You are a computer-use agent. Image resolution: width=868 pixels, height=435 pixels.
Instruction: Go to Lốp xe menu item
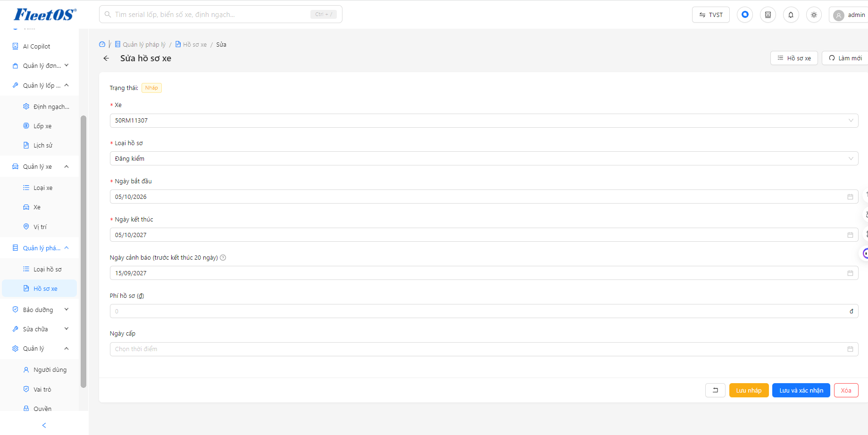point(41,126)
